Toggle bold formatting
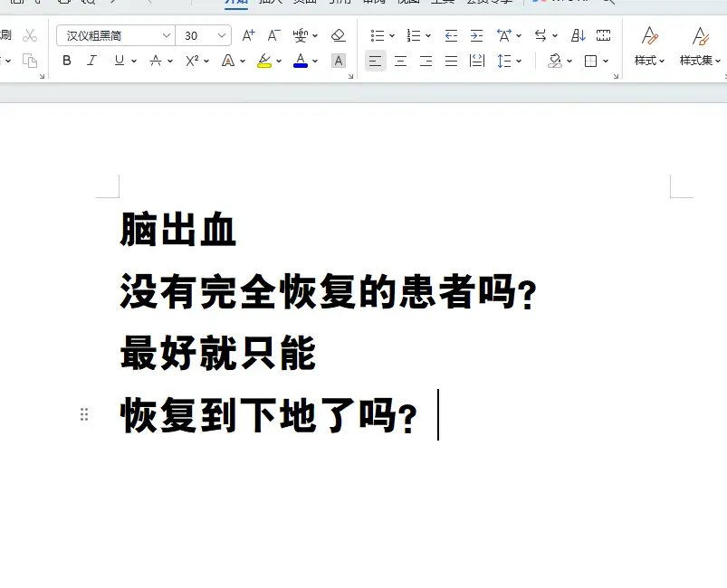This screenshot has height=588, width=727. (x=67, y=61)
